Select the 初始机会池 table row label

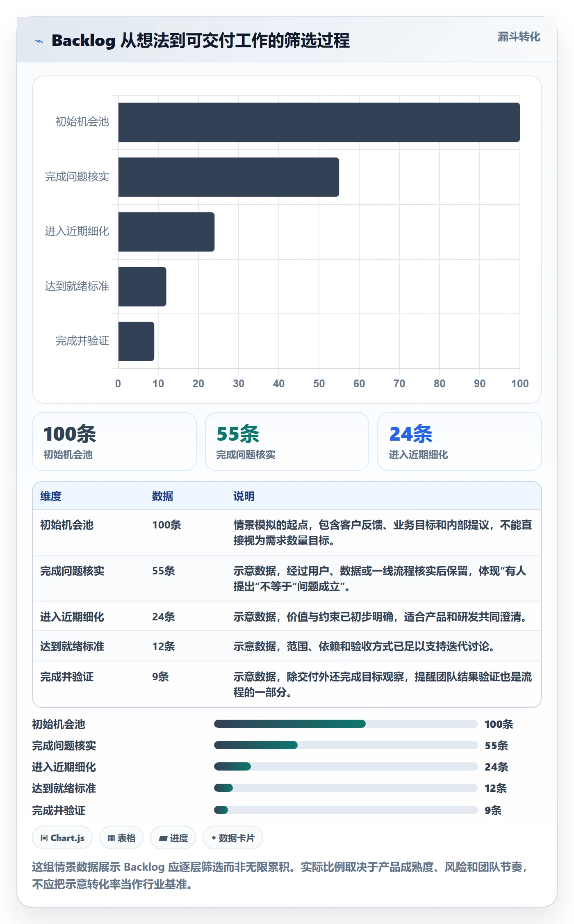tap(67, 525)
